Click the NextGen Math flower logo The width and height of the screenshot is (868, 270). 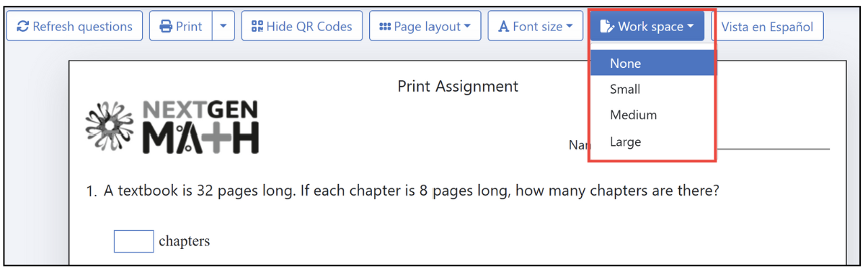pyautogui.click(x=110, y=126)
